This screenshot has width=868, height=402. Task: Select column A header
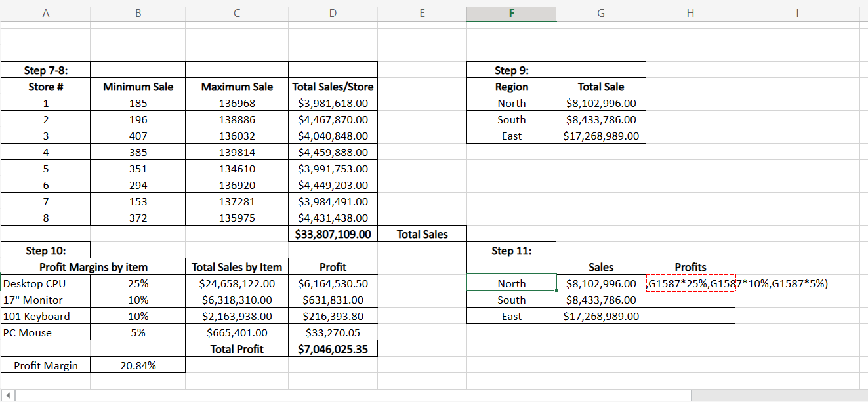tap(45, 13)
